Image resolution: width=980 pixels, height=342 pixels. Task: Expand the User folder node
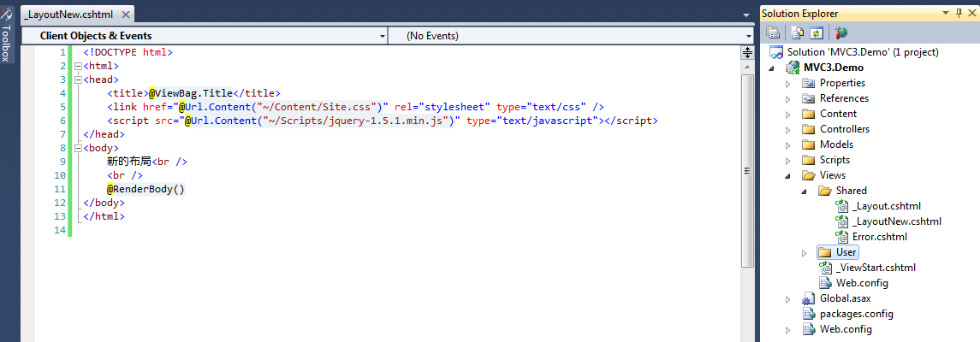tap(805, 252)
